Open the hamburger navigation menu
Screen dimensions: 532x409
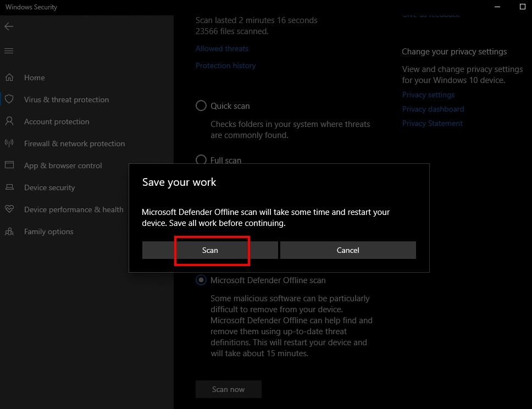pos(9,51)
